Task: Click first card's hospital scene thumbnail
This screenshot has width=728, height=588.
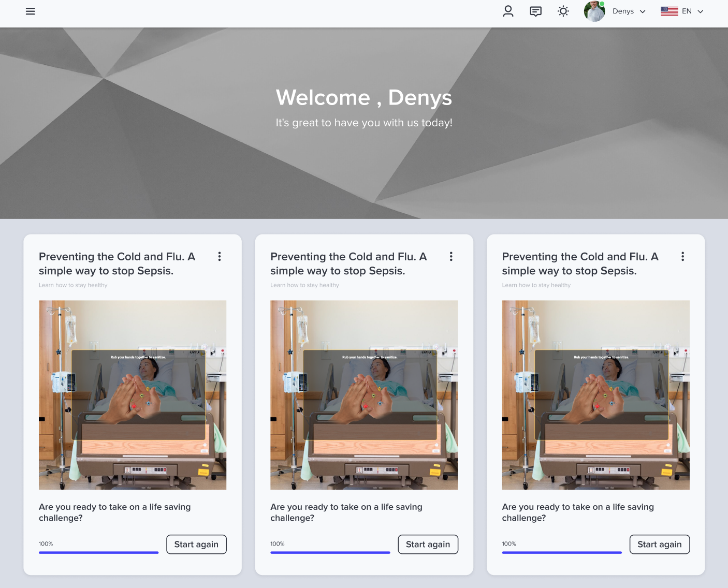Action: point(133,395)
